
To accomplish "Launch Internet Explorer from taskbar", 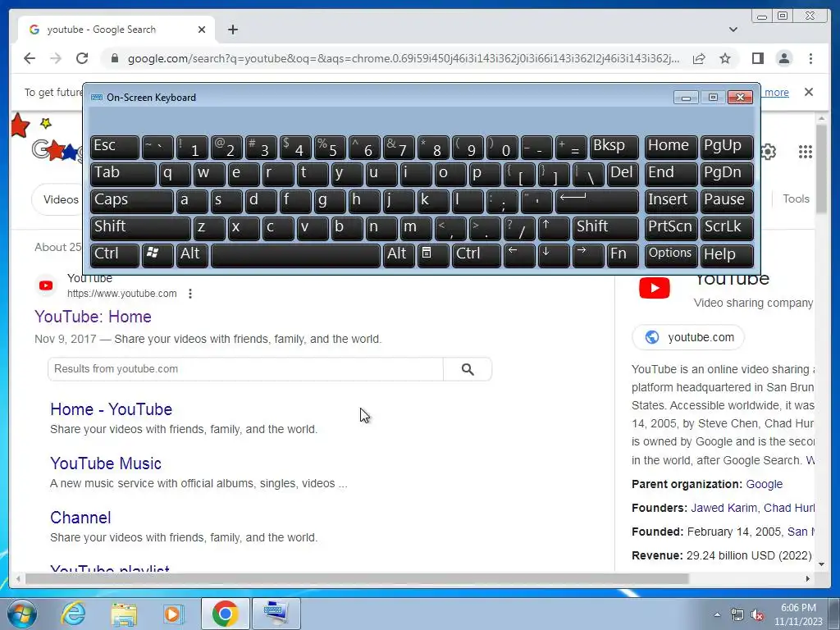I will (72, 614).
